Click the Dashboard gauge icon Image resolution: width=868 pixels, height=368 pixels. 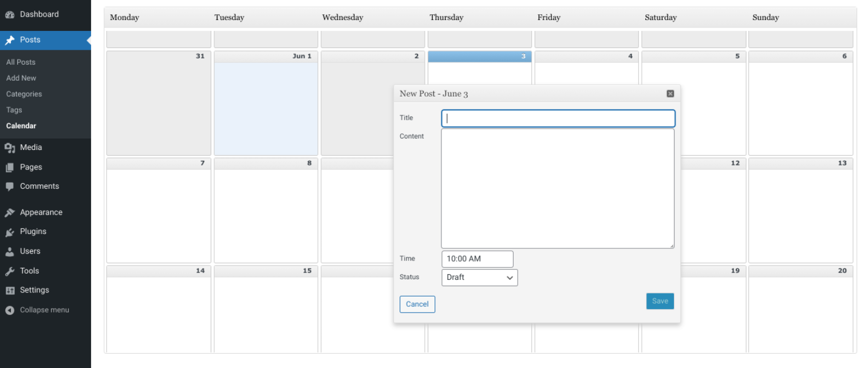pyautogui.click(x=10, y=14)
